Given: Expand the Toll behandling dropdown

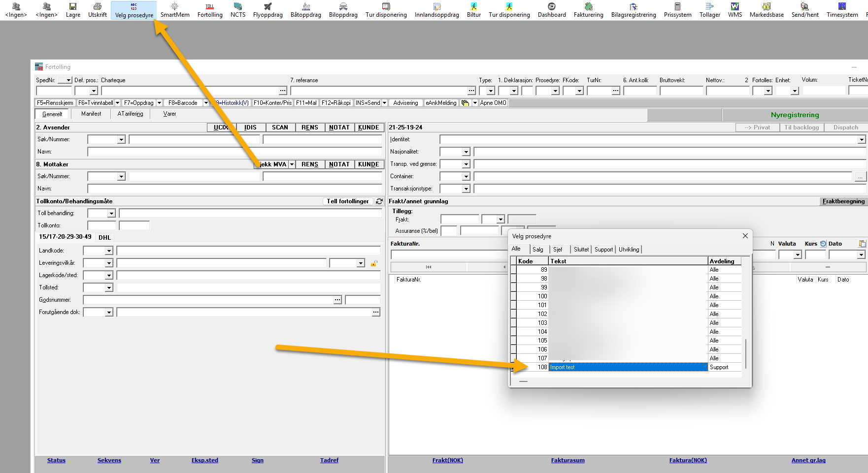Looking at the screenshot, I should coord(111,214).
